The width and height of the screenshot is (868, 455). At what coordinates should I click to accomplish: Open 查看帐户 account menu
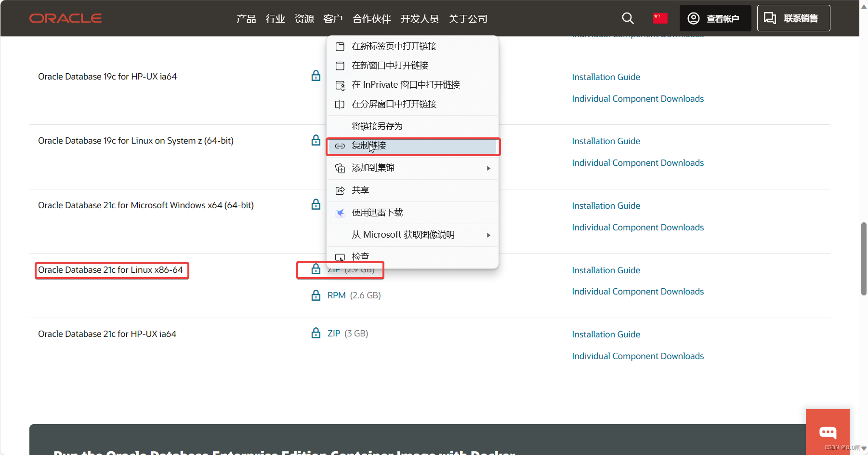pyautogui.click(x=715, y=18)
